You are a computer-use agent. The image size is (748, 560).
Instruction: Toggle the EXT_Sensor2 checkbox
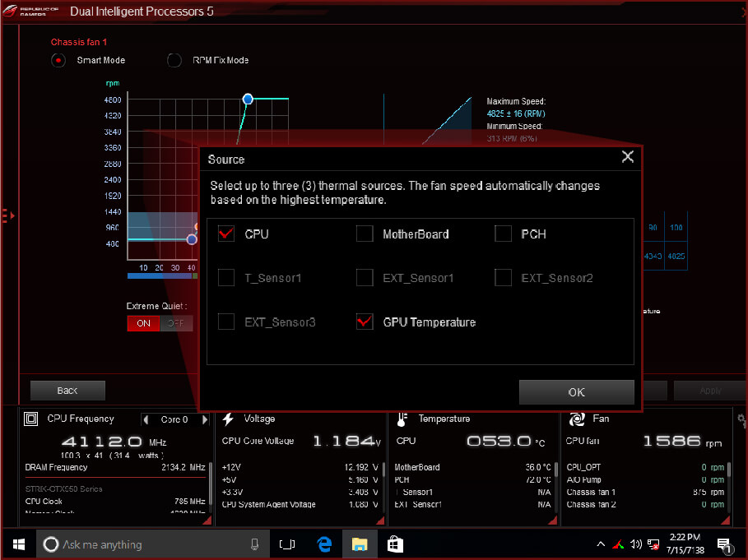click(x=503, y=277)
